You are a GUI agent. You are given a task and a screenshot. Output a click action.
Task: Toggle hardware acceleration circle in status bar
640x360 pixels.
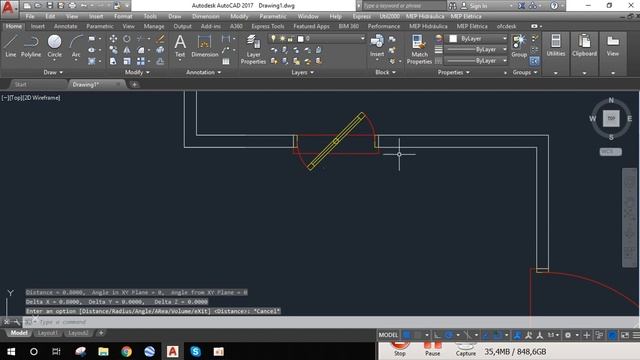tap(612, 335)
